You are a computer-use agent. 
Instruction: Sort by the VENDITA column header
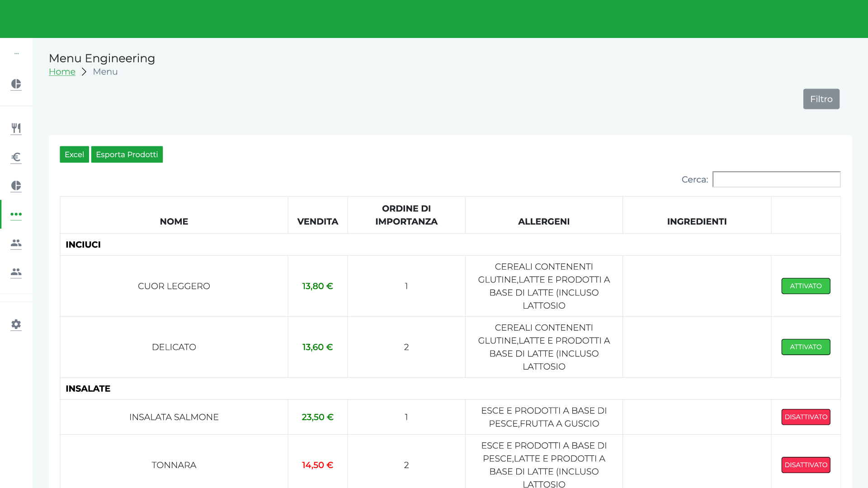click(317, 221)
